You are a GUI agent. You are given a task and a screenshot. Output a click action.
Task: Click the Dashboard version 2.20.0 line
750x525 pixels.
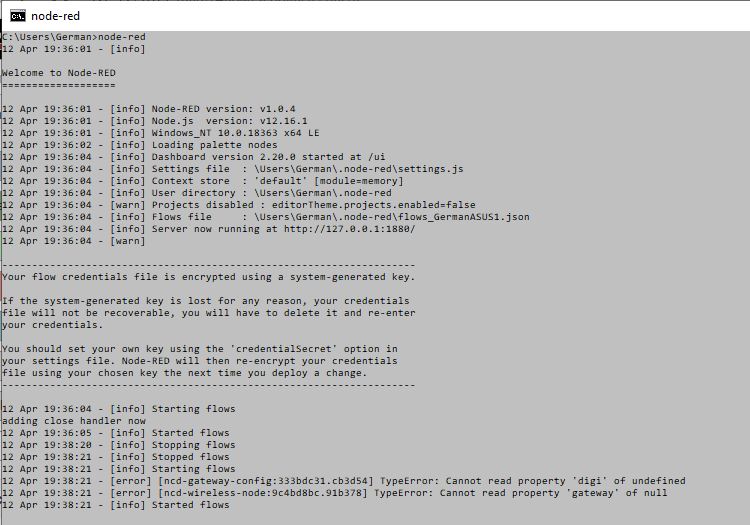pyautogui.click(x=194, y=157)
